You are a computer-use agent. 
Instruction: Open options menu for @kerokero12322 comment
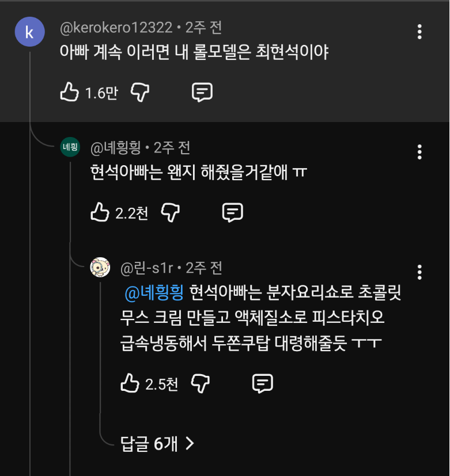coord(419,32)
